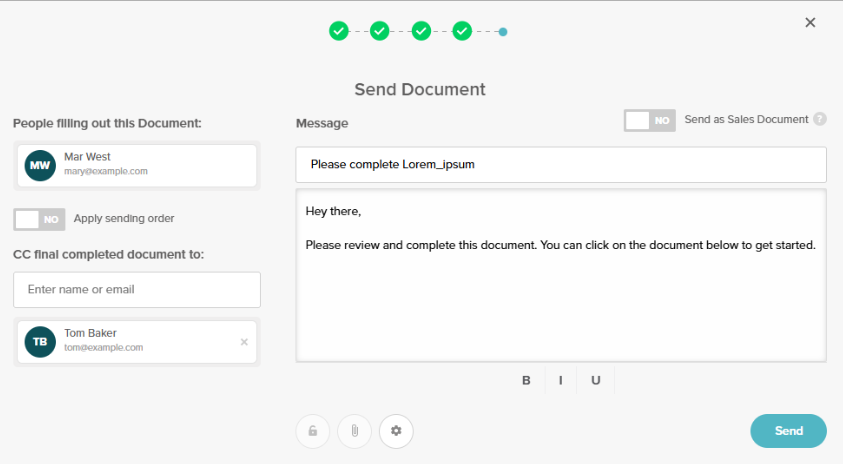
Task: Toggle Send as Sales Document switch
Action: tap(649, 121)
